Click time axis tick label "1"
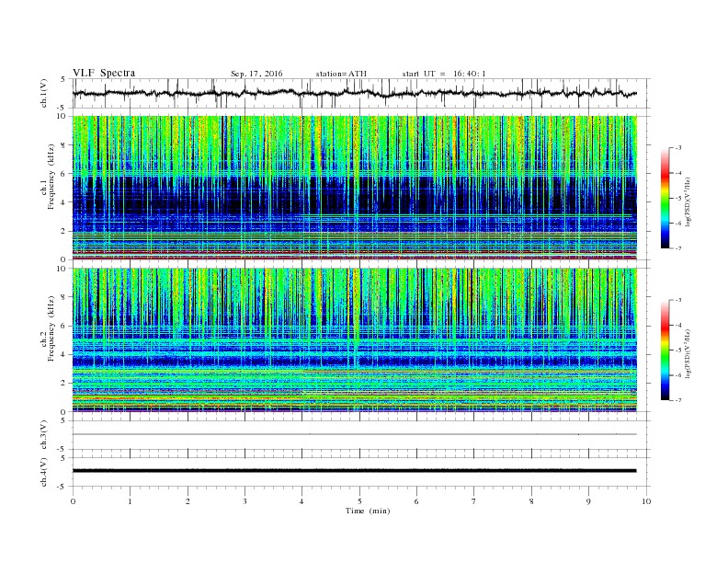728x563 pixels. [130, 501]
